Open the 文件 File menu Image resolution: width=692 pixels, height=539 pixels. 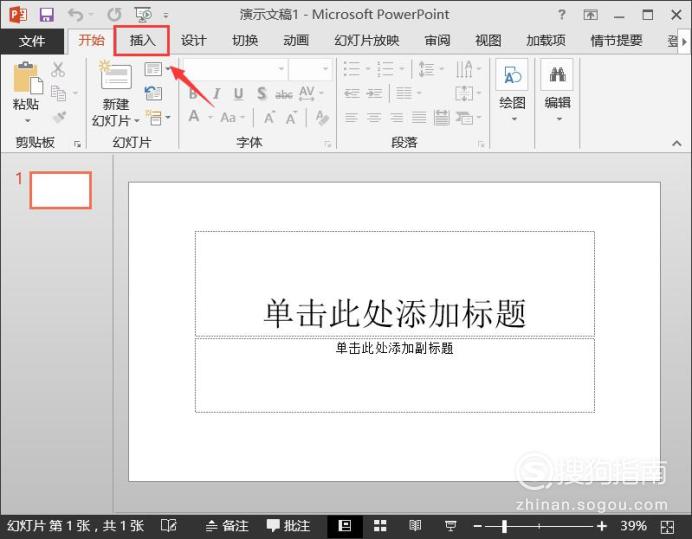(32, 41)
